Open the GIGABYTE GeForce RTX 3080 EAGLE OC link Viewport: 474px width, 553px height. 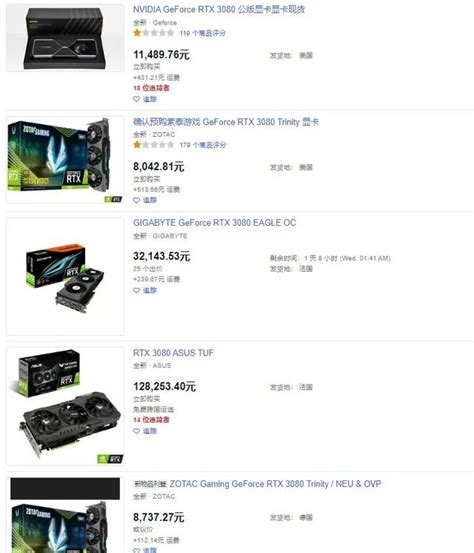coord(214,223)
